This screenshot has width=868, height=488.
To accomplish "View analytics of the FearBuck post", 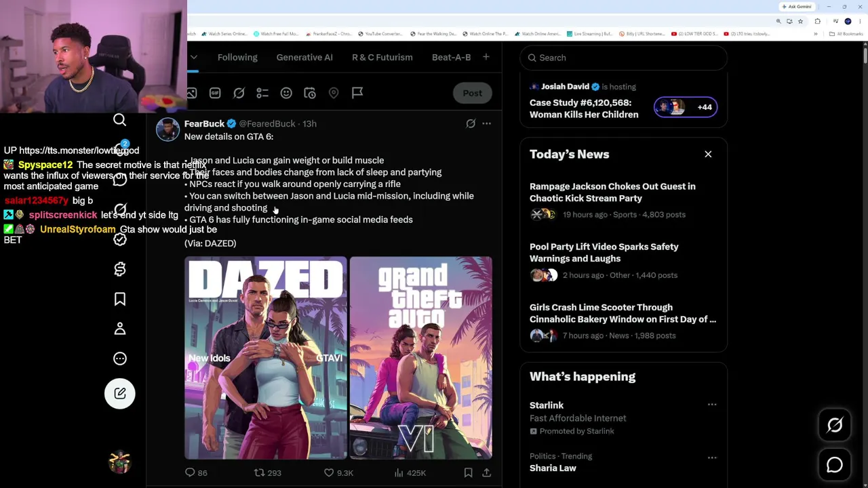I will 410,473.
